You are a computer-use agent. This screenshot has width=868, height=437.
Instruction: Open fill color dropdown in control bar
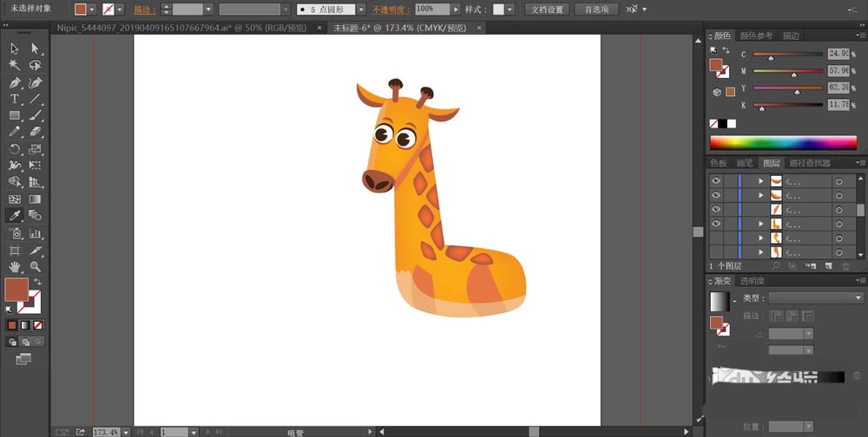point(92,10)
